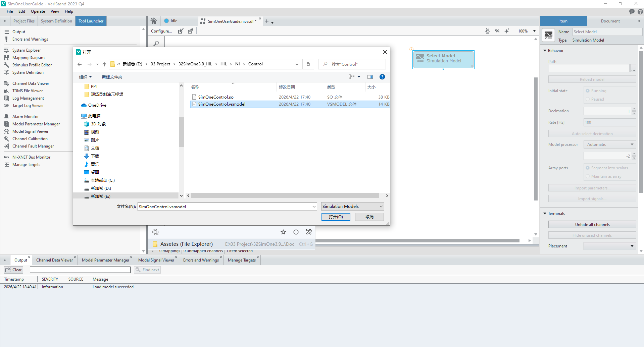This screenshot has width=644, height=347.
Task: Switch to the Project Files tab
Action: [x=24, y=21]
